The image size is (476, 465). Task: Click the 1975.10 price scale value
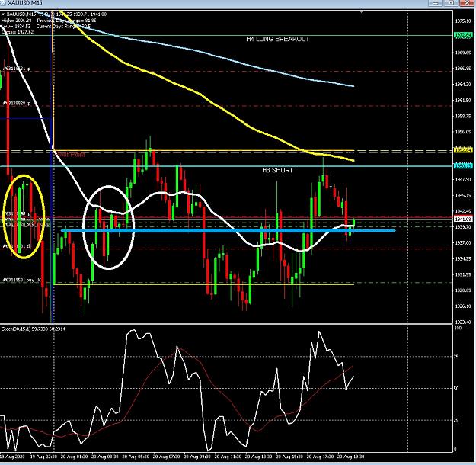463,21
